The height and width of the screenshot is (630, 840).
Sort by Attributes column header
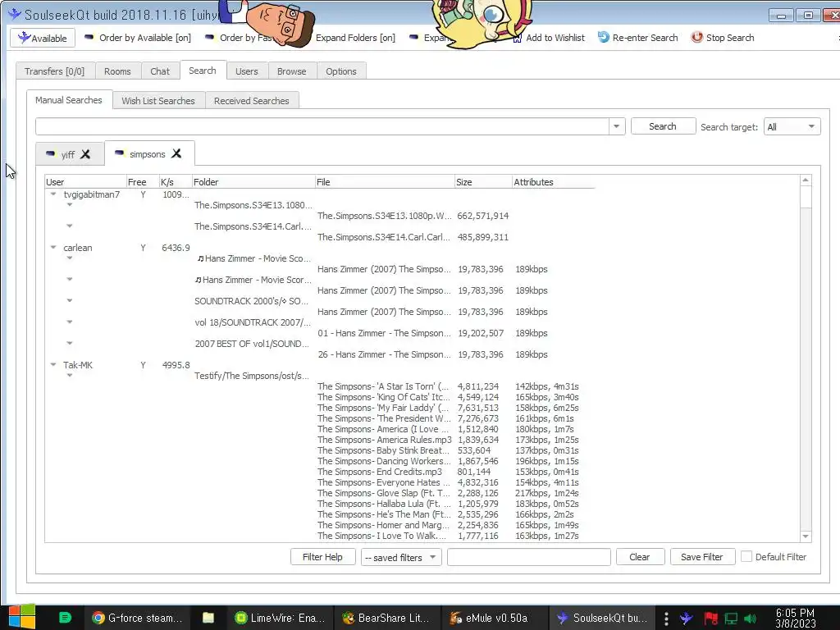click(553, 182)
